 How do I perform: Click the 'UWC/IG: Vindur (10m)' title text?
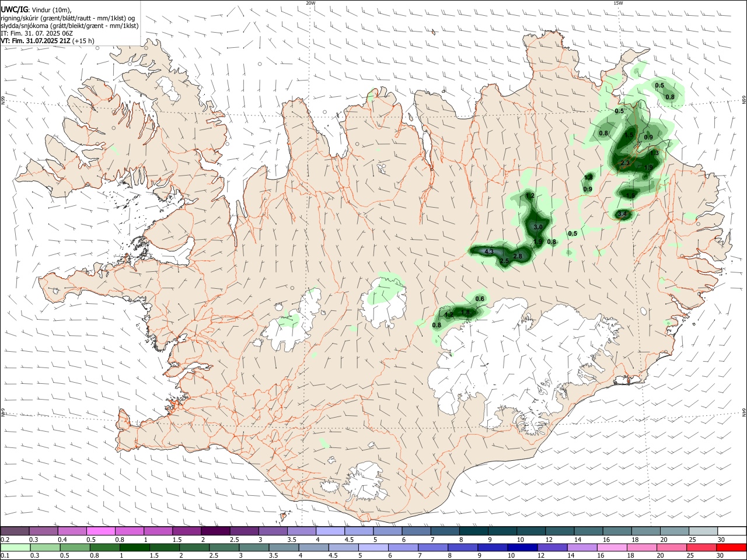pos(36,9)
